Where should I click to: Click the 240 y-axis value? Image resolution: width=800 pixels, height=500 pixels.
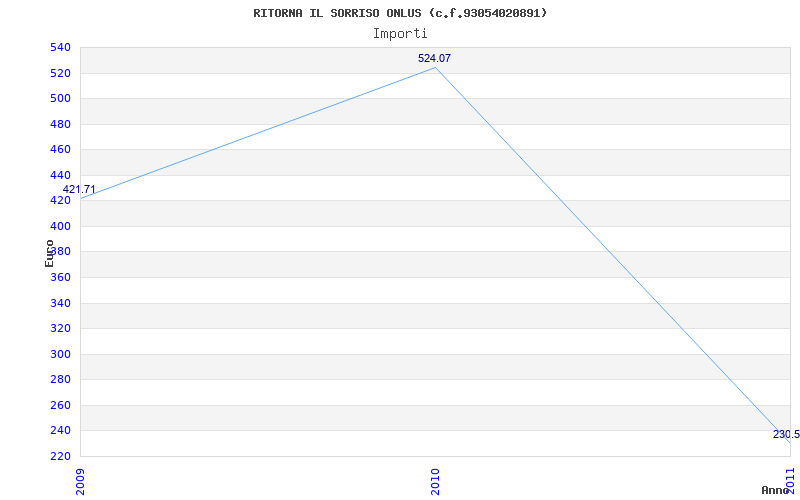coord(60,431)
